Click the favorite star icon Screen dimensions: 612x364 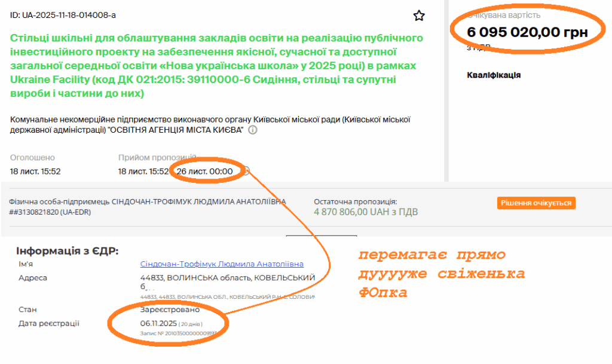(x=419, y=16)
